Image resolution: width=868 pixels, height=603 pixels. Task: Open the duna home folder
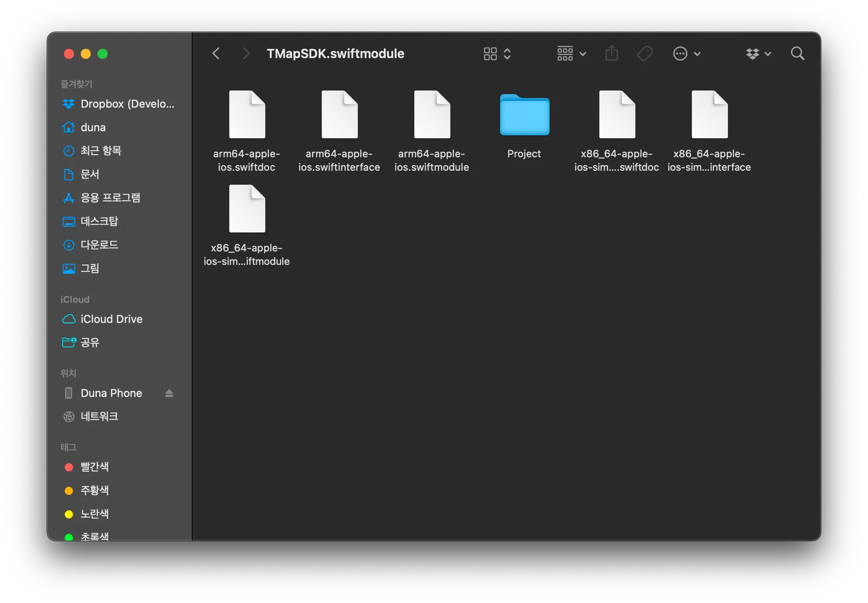93,127
